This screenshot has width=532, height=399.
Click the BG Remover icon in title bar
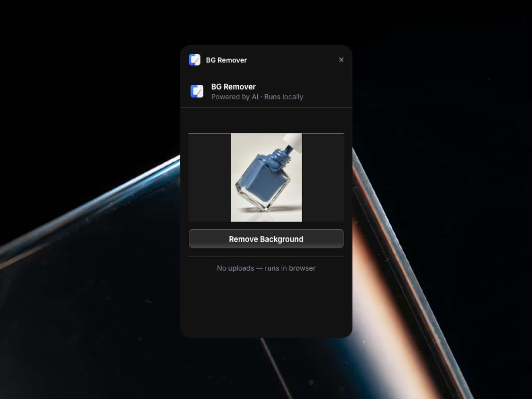point(195,60)
